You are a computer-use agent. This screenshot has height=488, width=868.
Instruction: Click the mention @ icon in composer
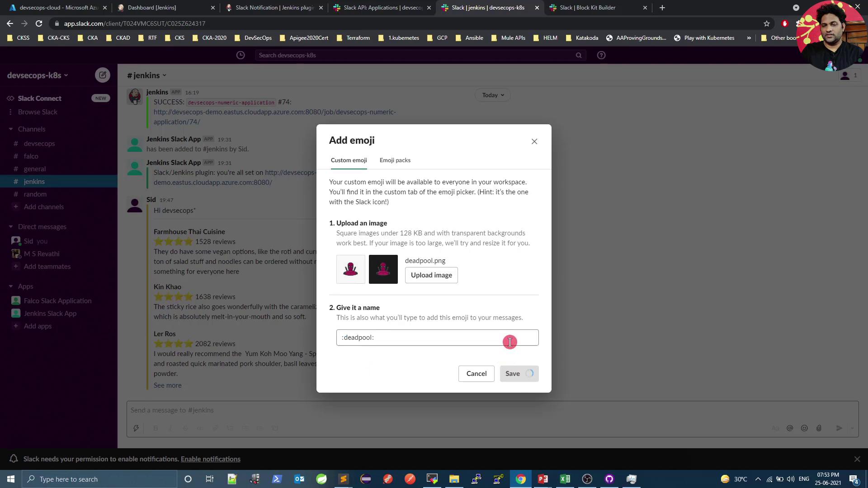(x=790, y=428)
